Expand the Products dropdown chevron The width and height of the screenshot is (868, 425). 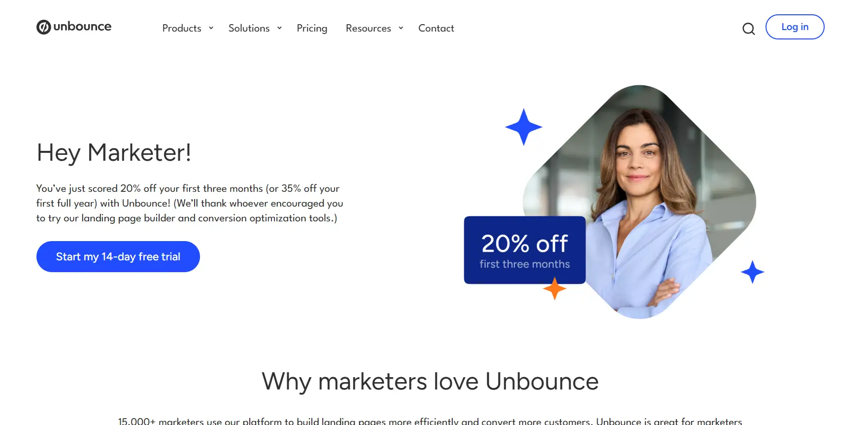pos(211,28)
